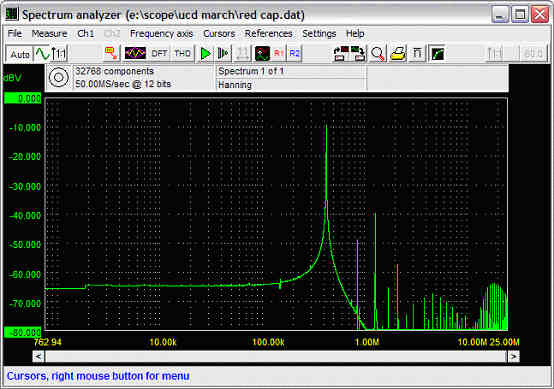
Task: Select the red R1 reference icon
Action: [279, 54]
